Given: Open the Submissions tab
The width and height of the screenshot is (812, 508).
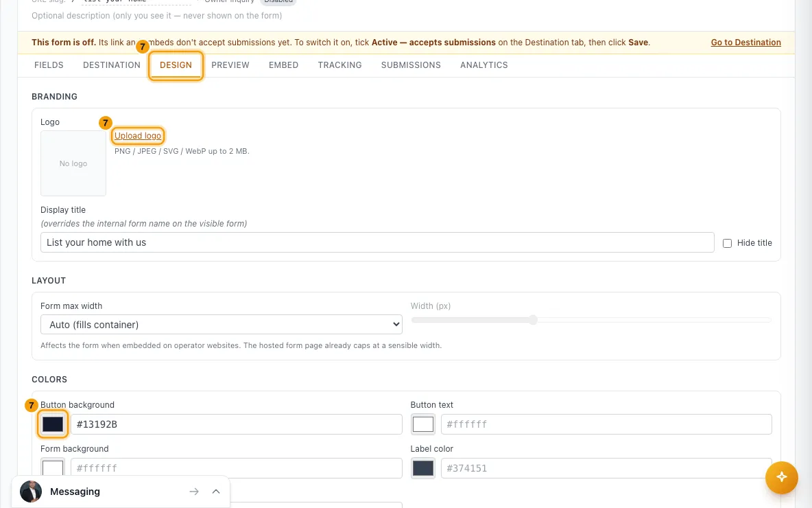Looking at the screenshot, I should 411,65.
